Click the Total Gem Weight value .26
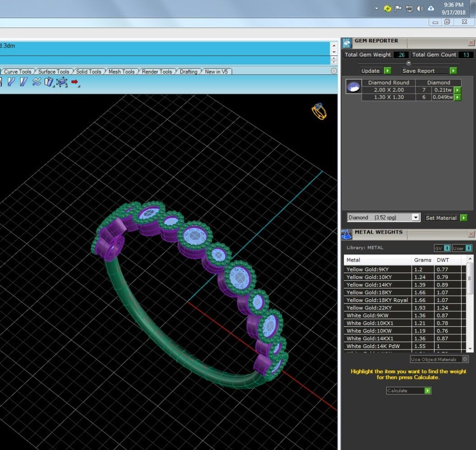 (x=401, y=55)
